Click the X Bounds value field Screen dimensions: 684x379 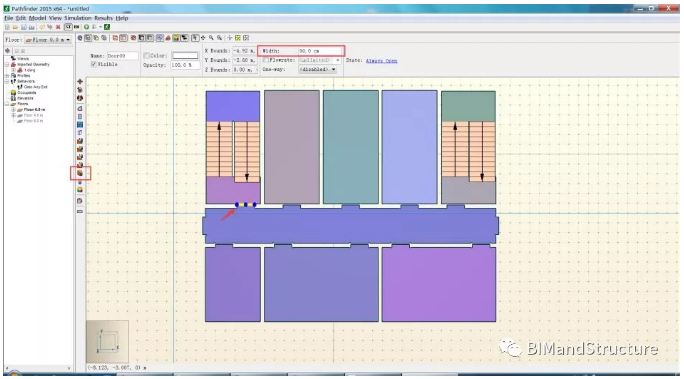pyautogui.click(x=244, y=51)
